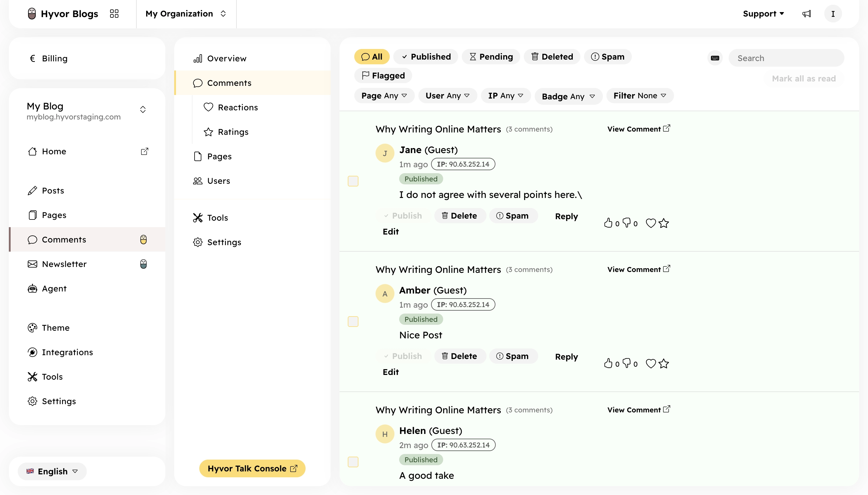This screenshot has width=868, height=495.
Task: View Comment link for Helen's comment
Action: (x=639, y=410)
